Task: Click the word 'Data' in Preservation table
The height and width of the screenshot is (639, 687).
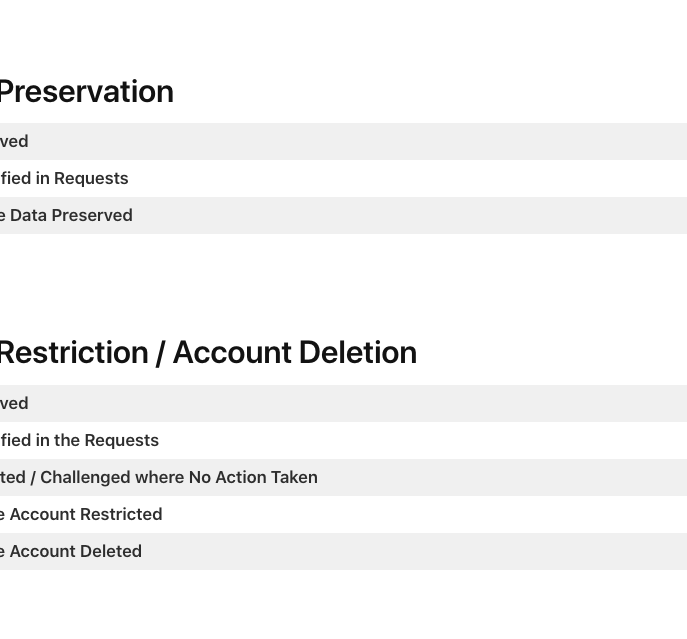Action: pyautogui.click(x=29, y=216)
